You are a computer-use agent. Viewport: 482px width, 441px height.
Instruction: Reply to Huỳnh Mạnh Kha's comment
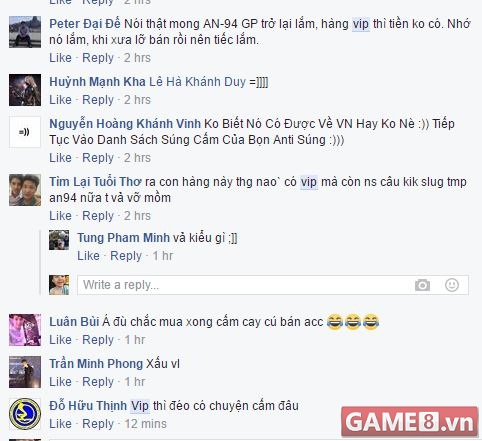[x=98, y=100]
